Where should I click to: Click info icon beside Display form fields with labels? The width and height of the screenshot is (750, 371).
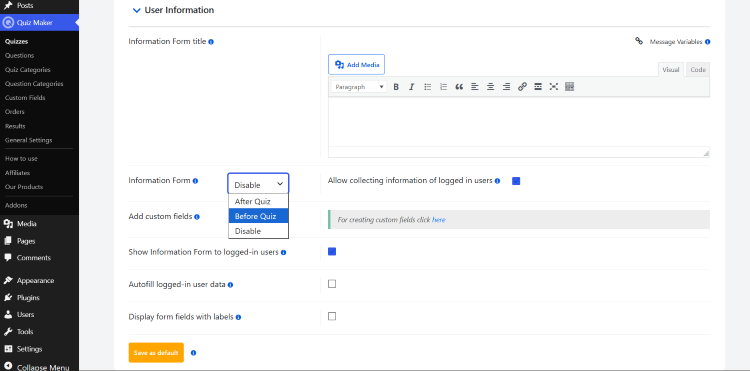[238, 317]
